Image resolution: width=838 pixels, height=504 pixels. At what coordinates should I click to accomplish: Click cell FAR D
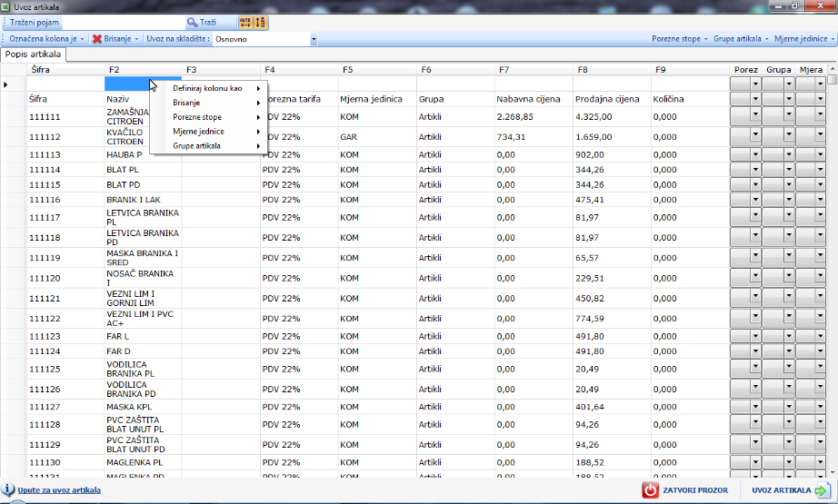click(143, 351)
